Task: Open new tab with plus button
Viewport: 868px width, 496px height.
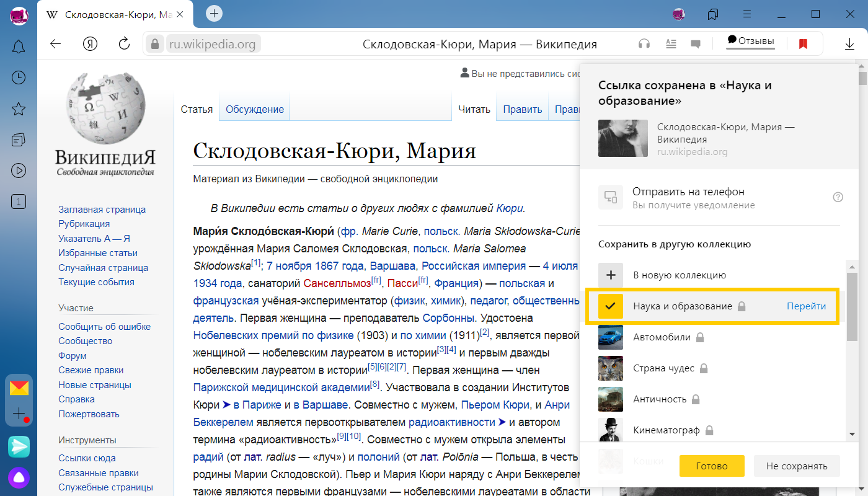Action: 214,13
